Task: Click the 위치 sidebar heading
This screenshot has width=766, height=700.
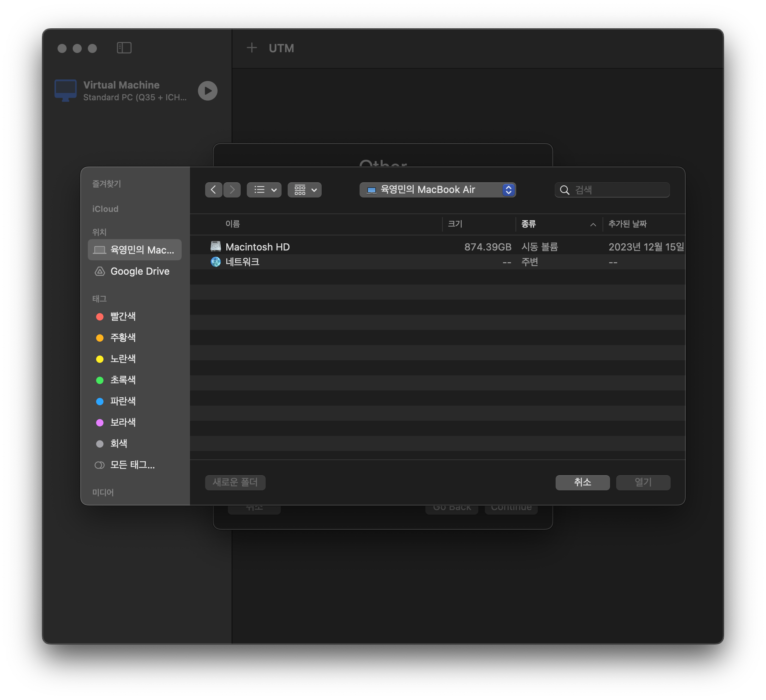Action: pyautogui.click(x=99, y=232)
